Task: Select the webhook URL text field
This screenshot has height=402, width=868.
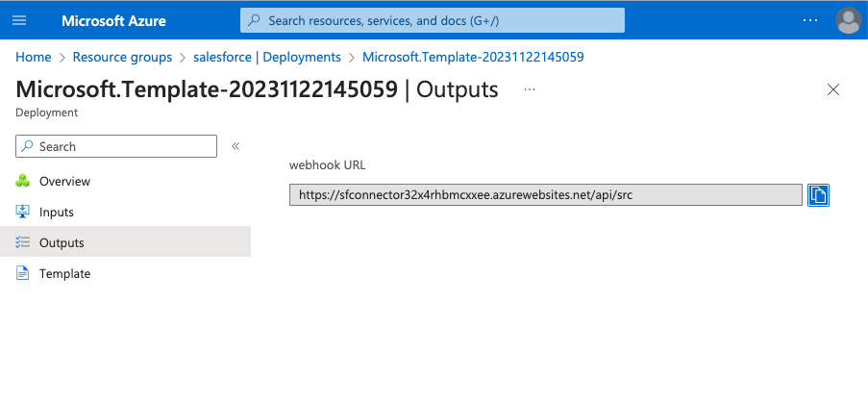Action: [x=545, y=194]
